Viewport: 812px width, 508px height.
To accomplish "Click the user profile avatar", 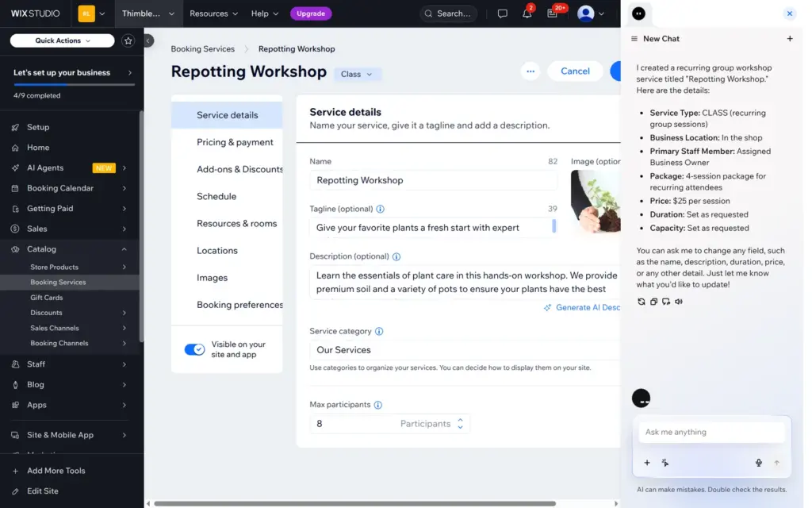I will coord(586,13).
